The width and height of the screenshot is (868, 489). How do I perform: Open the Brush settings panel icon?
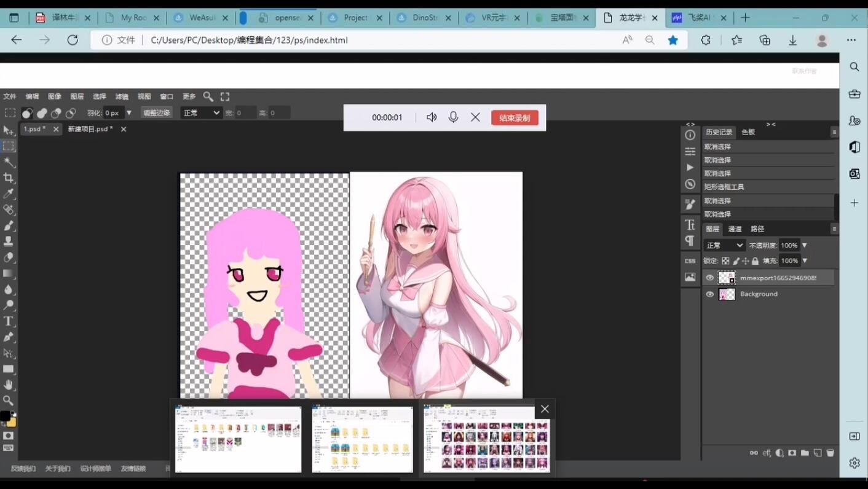click(690, 204)
